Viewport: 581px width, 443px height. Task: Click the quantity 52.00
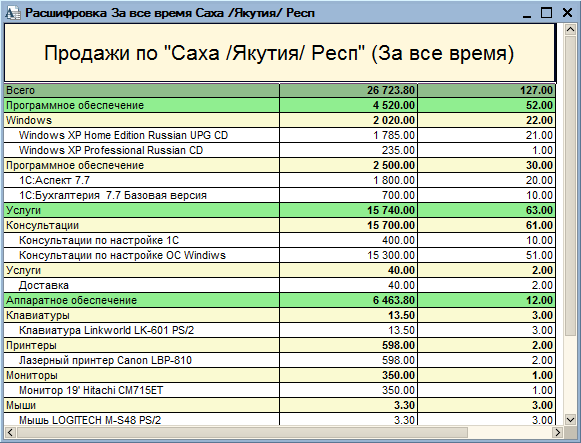540,105
